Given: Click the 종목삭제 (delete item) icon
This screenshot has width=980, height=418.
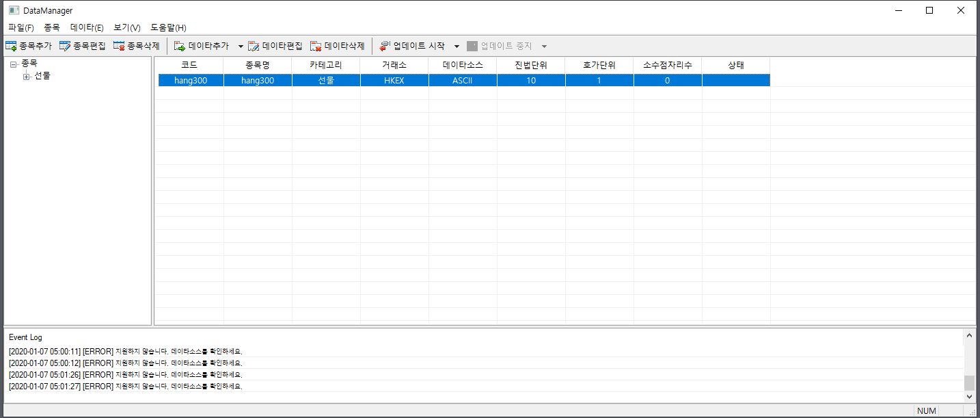Looking at the screenshot, I should click(119, 46).
